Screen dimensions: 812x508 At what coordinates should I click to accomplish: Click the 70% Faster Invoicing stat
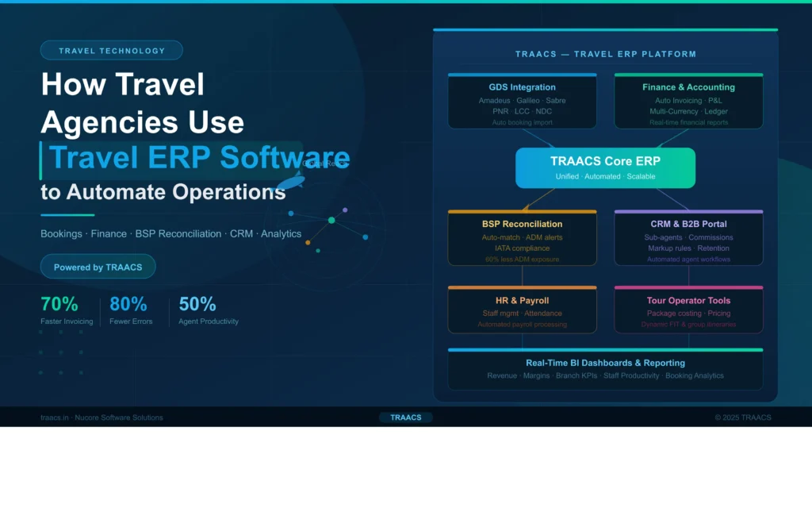pos(67,310)
